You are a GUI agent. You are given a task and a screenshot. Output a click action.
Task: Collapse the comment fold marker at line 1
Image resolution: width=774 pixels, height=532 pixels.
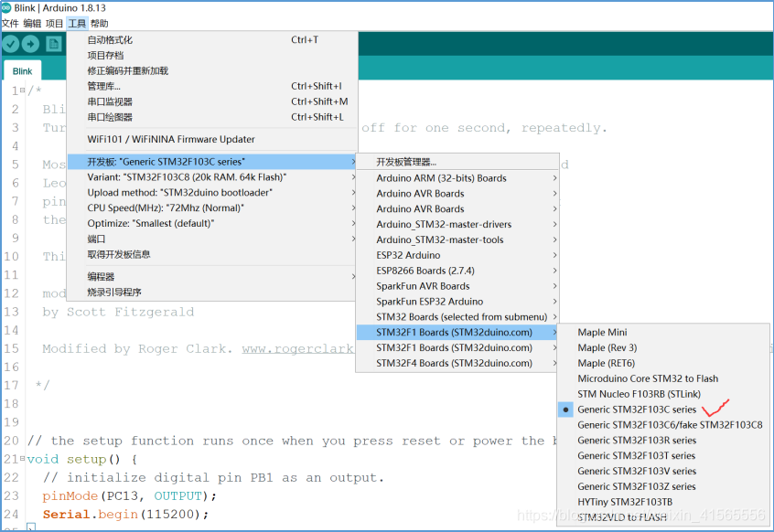coord(23,90)
